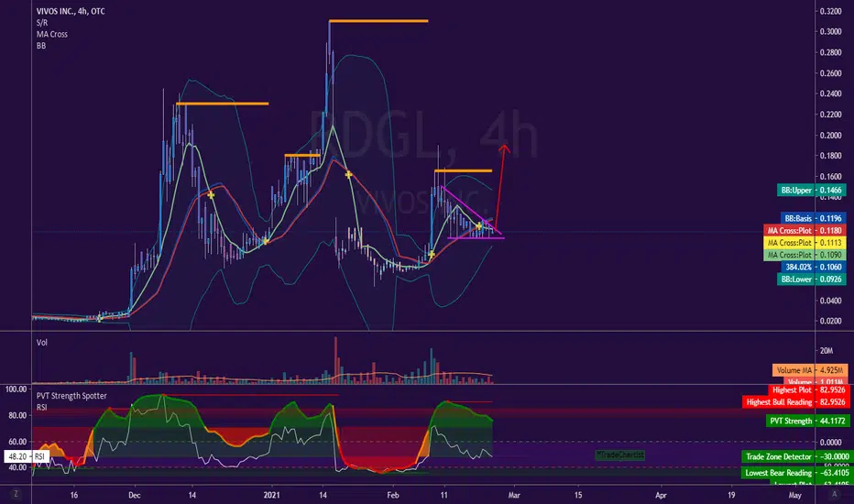Click the BB:Upper 0.1466 price label

pyautogui.click(x=812, y=191)
